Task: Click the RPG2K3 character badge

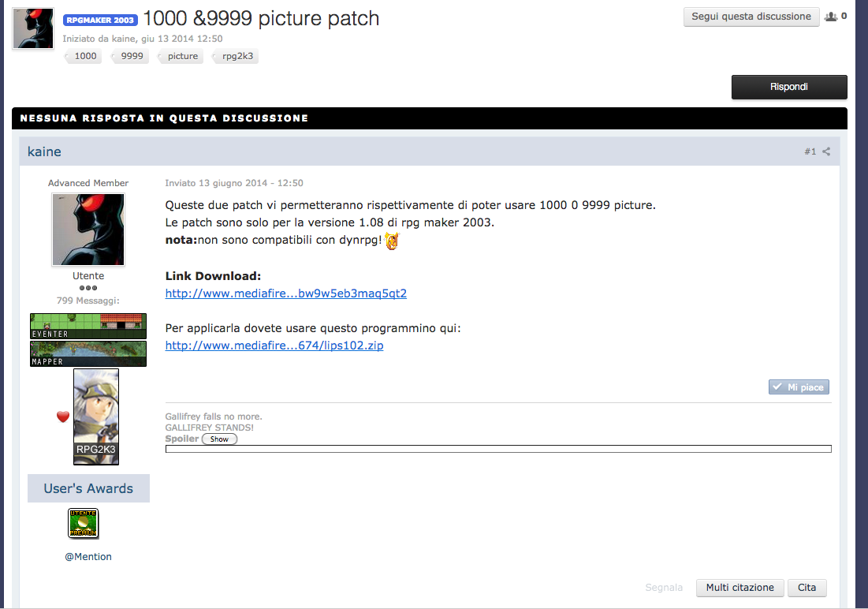Action: [x=96, y=417]
